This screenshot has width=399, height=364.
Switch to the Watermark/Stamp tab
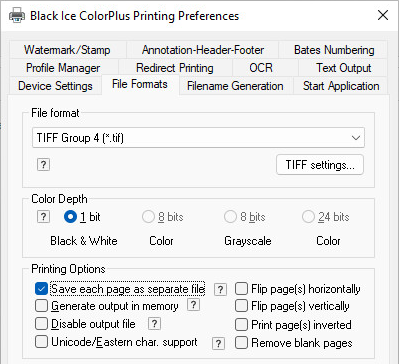click(x=67, y=50)
